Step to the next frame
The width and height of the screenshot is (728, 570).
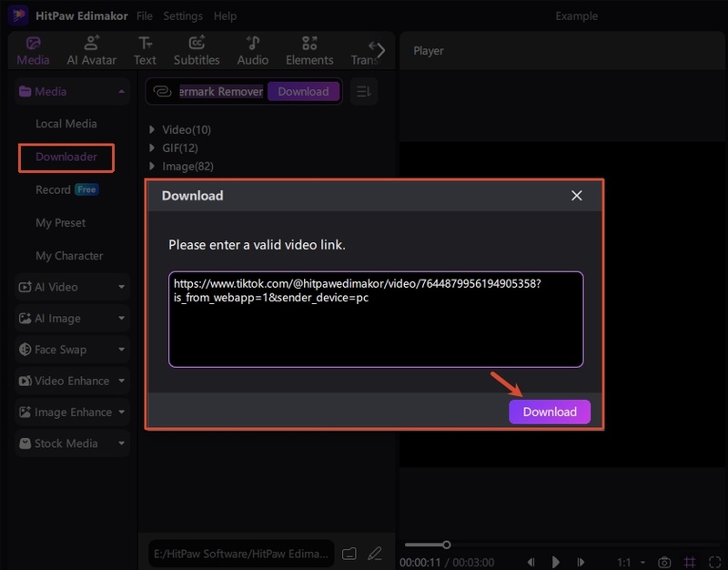pyautogui.click(x=581, y=562)
